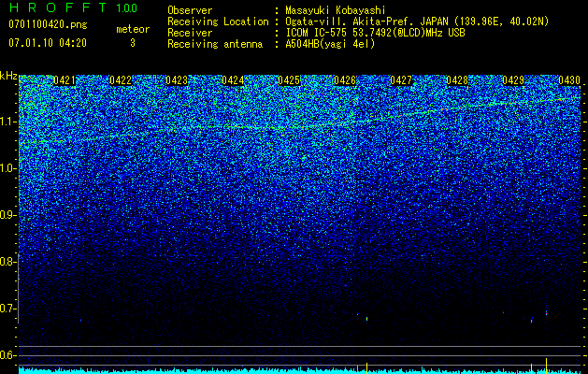Click the date stamp 07.01.10 04:20
This screenshot has height=374, width=588.
(48, 43)
